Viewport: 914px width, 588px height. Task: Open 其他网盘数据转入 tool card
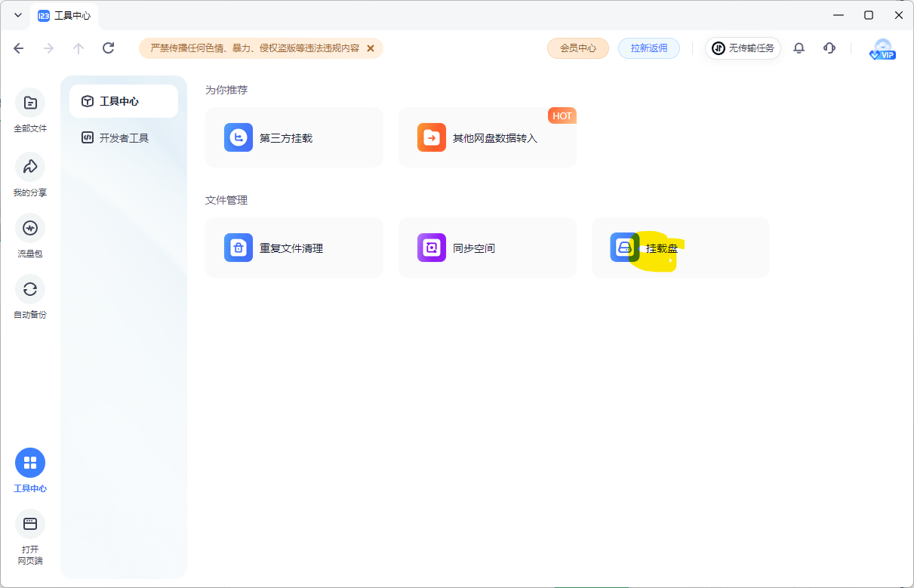point(487,137)
